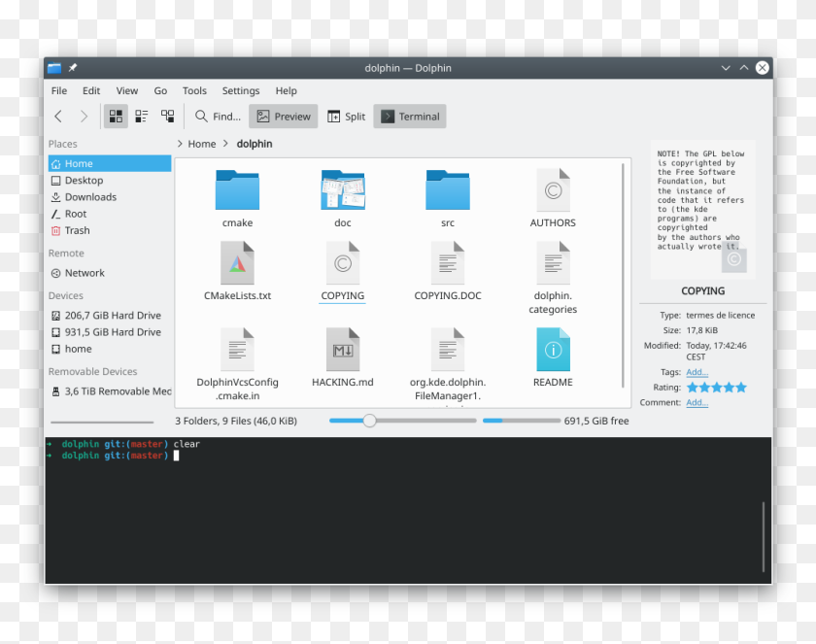Open the Tools menu
The width and height of the screenshot is (816, 644).
[x=194, y=90]
